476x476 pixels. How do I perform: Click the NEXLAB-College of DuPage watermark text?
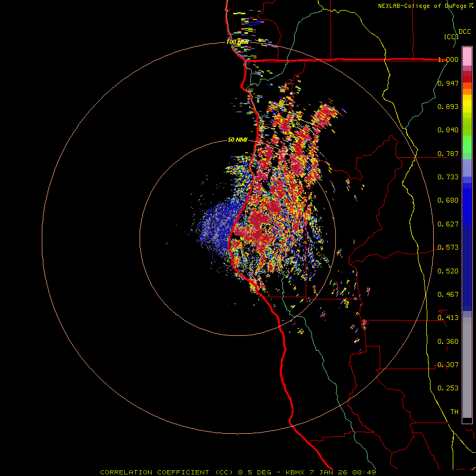click(x=425, y=6)
